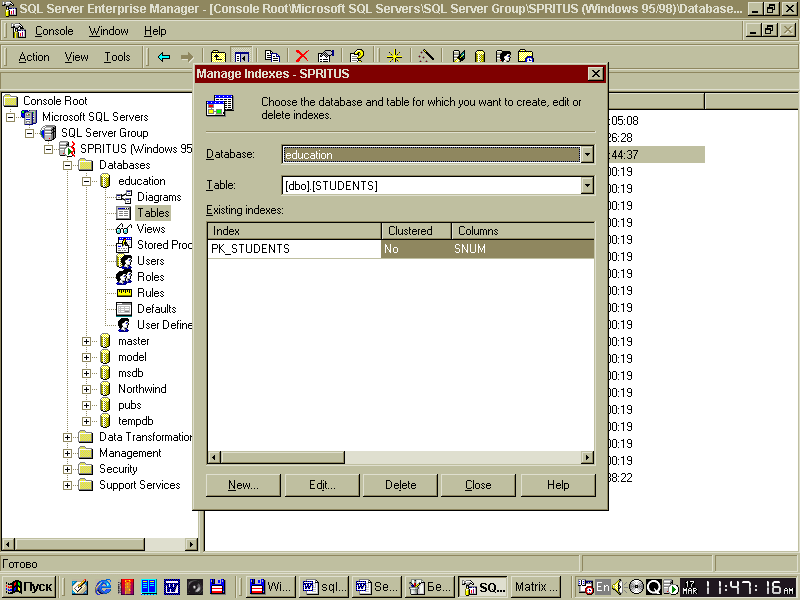Click the Help button in dialog
Image resolution: width=800 pixels, height=600 pixels.
pos(558,485)
